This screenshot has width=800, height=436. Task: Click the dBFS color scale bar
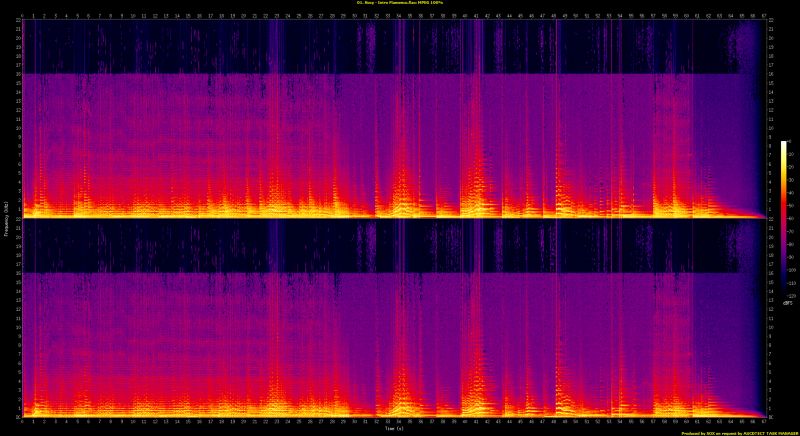(783, 218)
